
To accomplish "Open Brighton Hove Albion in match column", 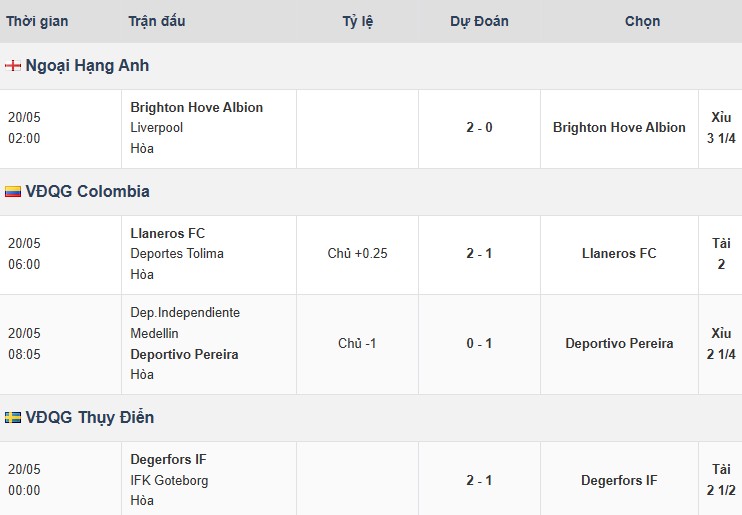I will pos(196,107).
